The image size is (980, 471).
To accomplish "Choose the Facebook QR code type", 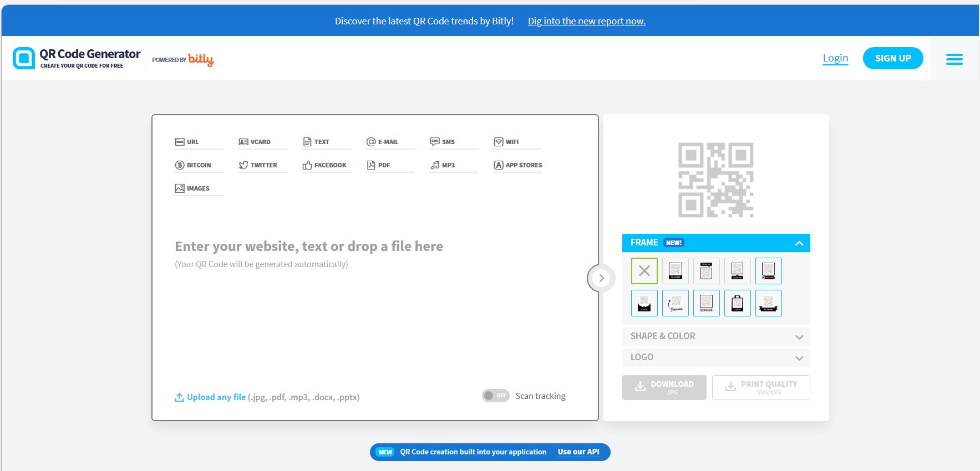I will (324, 165).
